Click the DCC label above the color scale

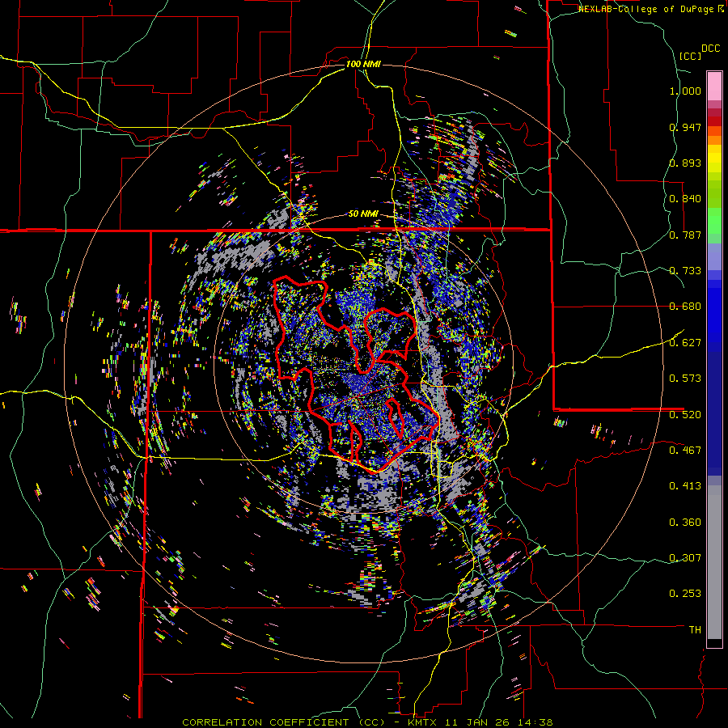(710, 49)
